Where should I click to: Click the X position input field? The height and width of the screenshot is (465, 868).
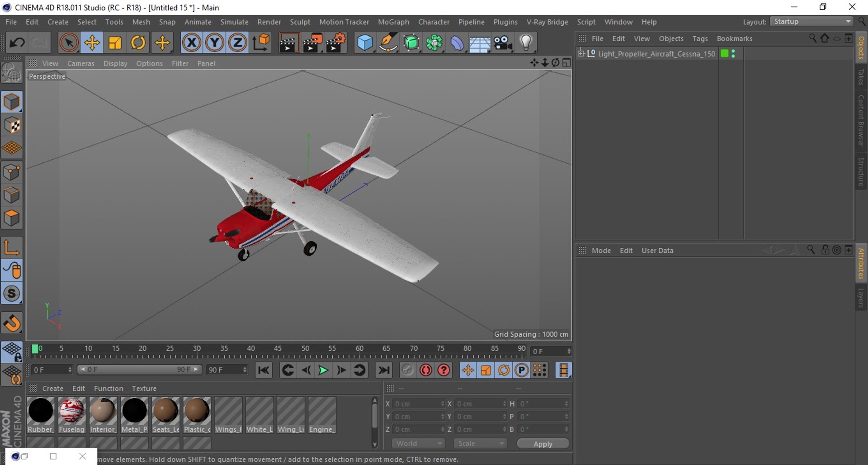point(419,404)
